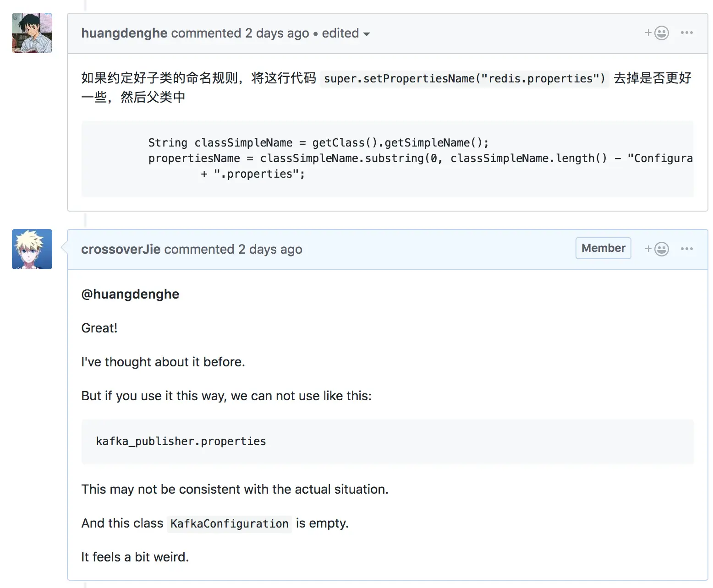Add a reaction to huangdenghe's comment
Screen dimensions: 713x588
click(657, 33)
